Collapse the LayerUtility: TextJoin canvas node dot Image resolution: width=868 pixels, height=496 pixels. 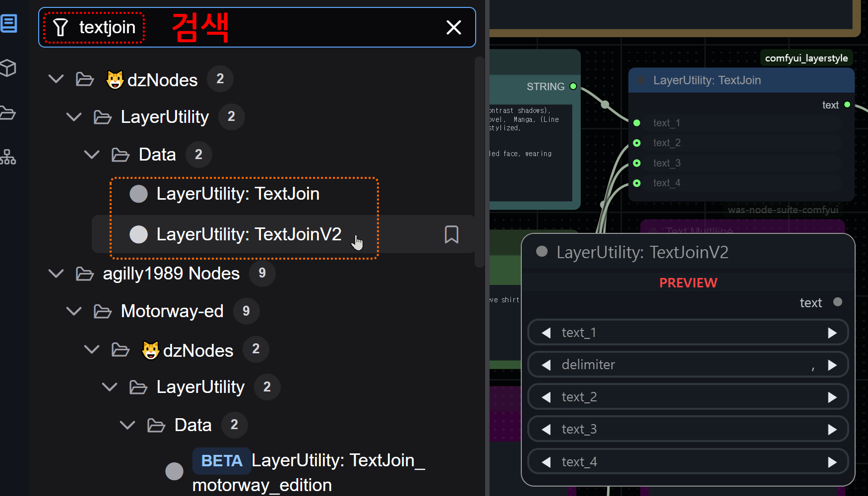[641, 80]
